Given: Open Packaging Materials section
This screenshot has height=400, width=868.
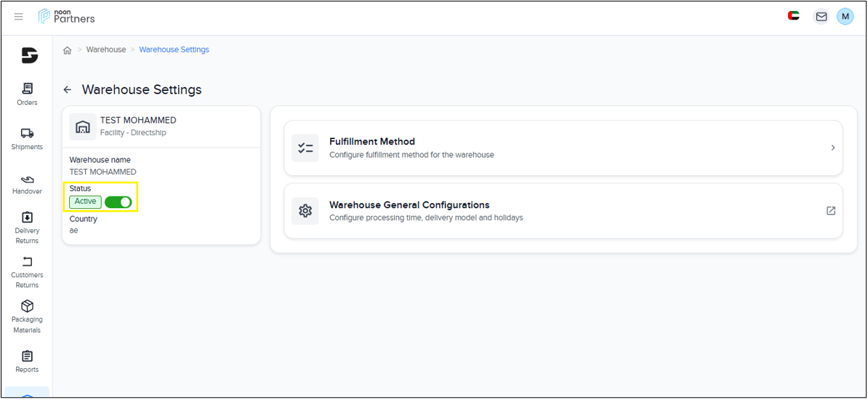Looking at the screenshot, I should click(x=27, y=316).
